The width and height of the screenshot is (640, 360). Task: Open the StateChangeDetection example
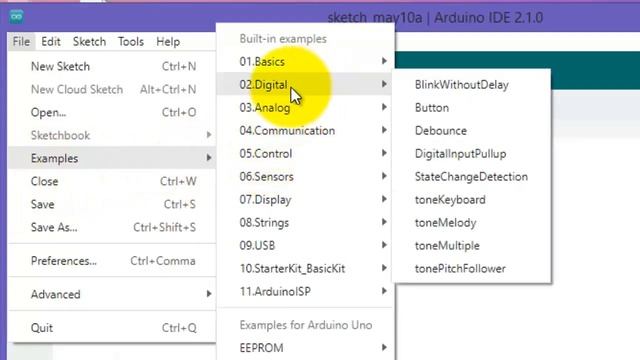pyautogui.click(x=471, y=176)
